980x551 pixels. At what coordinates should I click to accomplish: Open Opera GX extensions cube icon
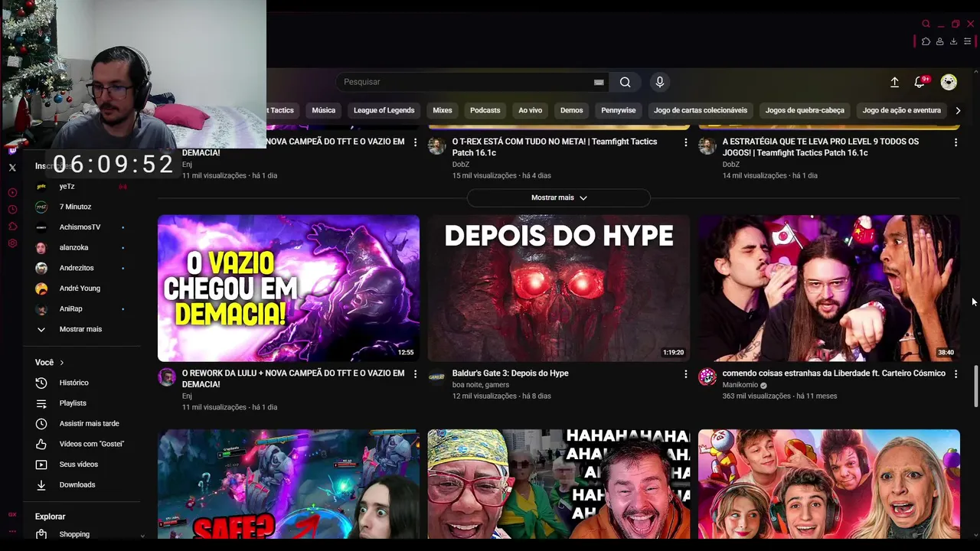coord(926,41)
